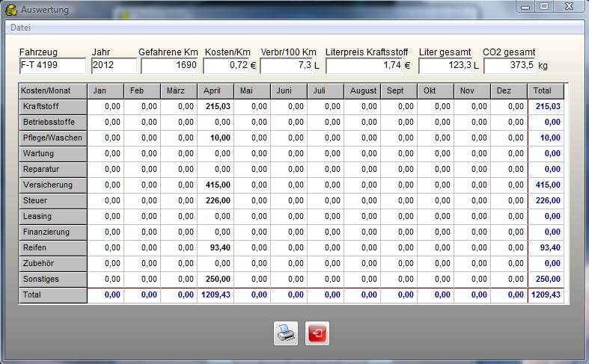
Task: Select the Pflege/Waschen row header
Action: [x=53, y=138]
